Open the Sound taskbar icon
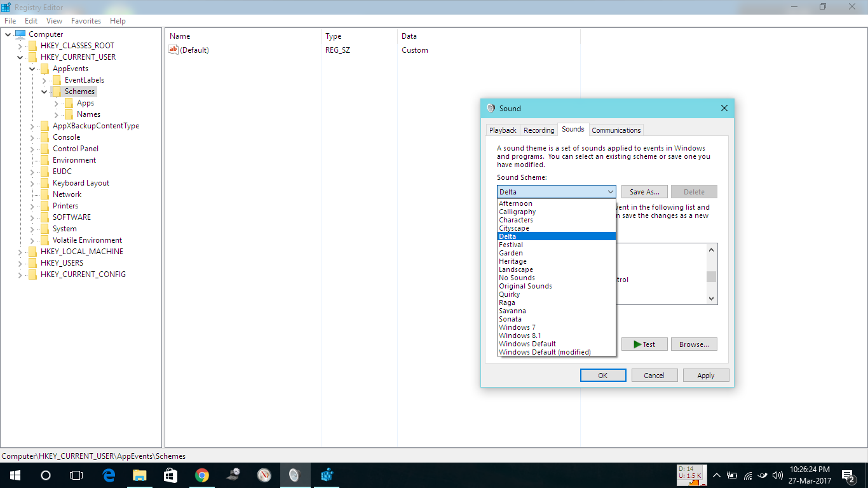The height and width of the screenshot is (488, 868). [x=294, y=475]
